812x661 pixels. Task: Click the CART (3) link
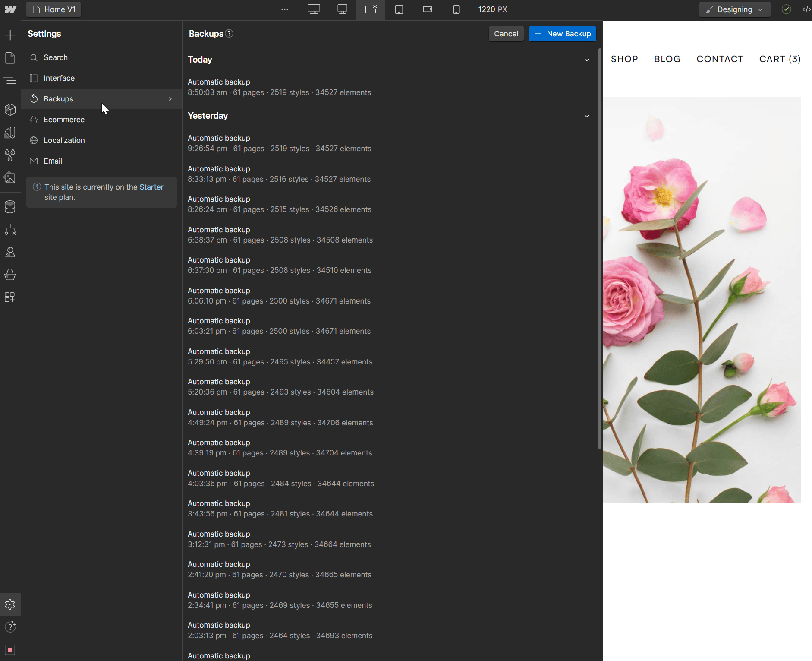780,59
